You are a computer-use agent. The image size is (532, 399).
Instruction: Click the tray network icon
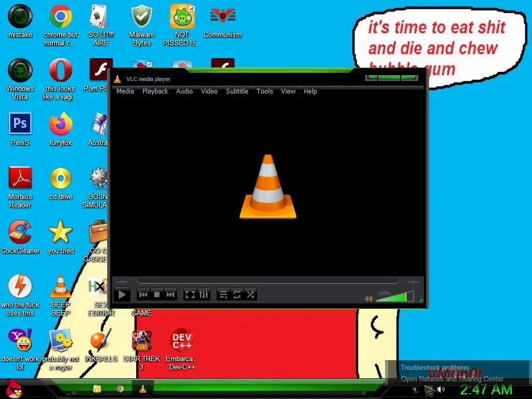429,390
